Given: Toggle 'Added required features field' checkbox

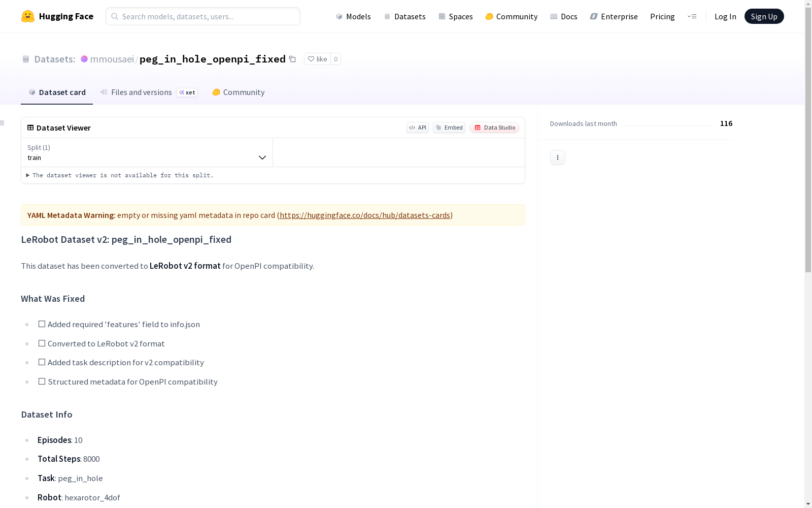Looking at the screenshot, I should click(x=42, y=324).
